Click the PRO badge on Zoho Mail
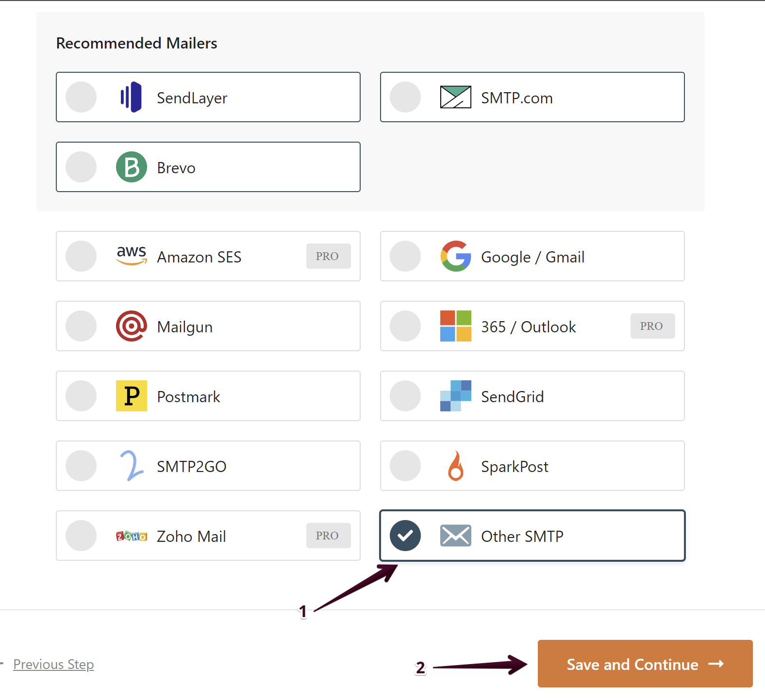The image size is (765, 700). click(x=328, y=536)
